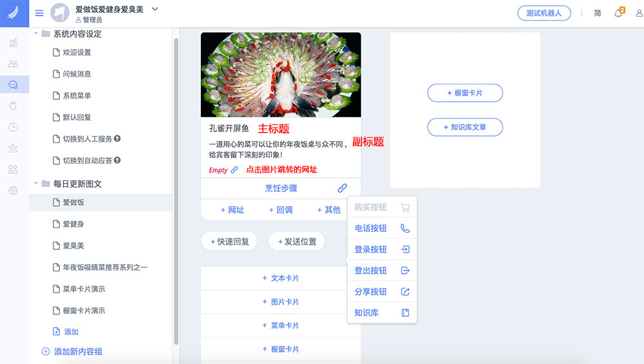Select 登录按钮 from the popup menu
The width and height of the screenshot is (644, 364).
pos(382,249)
